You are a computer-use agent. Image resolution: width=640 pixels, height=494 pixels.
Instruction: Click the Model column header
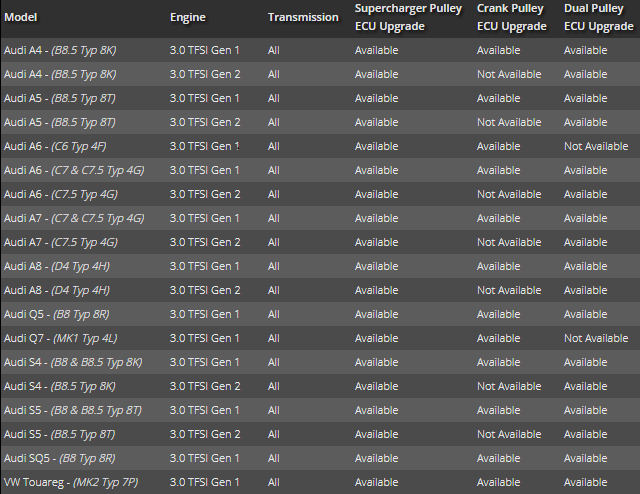point(22,19)
